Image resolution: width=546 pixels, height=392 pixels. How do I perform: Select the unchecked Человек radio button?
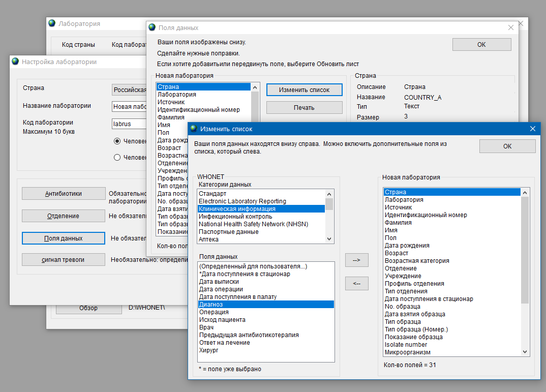coord(117,157)
